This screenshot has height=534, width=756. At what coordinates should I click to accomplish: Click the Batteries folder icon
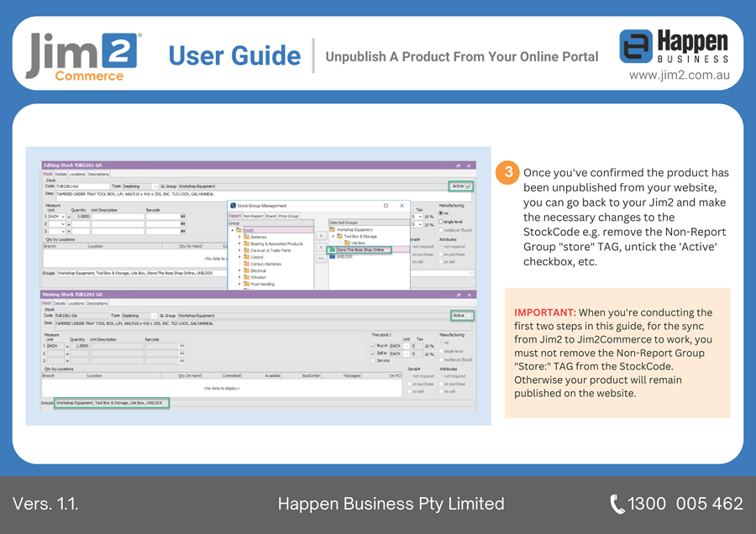(247, 237)
